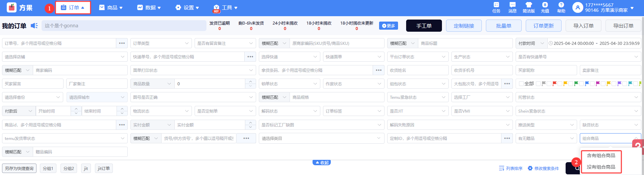Open 帮助 help icon
644x175 pixels.
561,7
